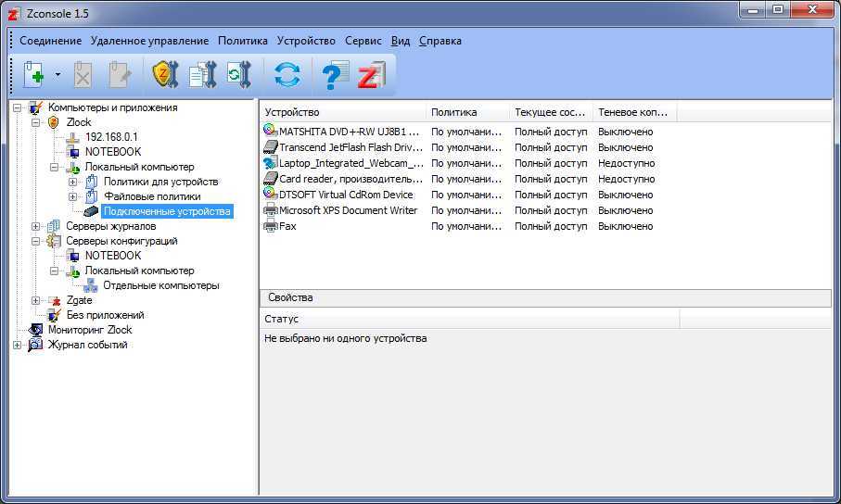The image size is (841, 504).
Task: Click the shield with wrench toolbar icon
Action: [164, 75]
